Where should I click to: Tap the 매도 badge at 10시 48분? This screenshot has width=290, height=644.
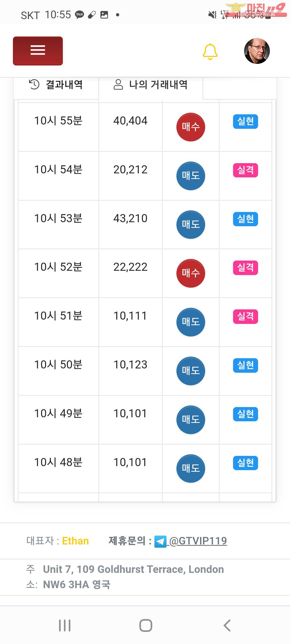pos(191,469)
